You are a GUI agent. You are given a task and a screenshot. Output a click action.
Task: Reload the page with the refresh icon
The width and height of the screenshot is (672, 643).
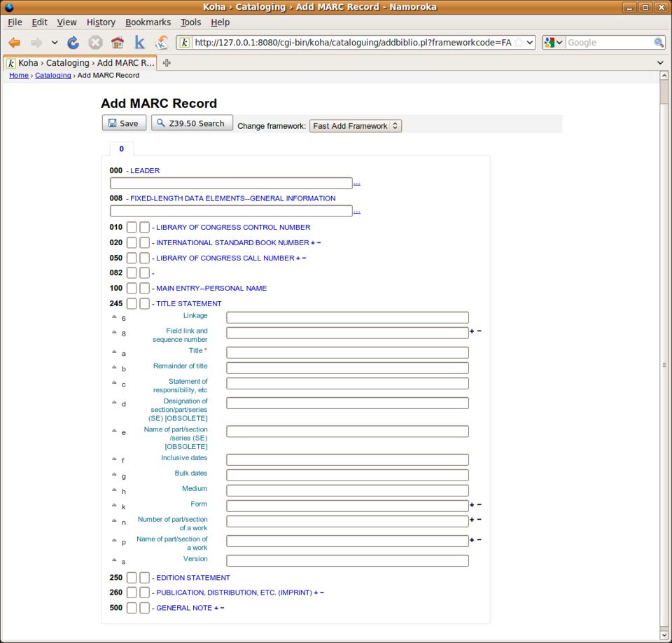pos(73,43)
